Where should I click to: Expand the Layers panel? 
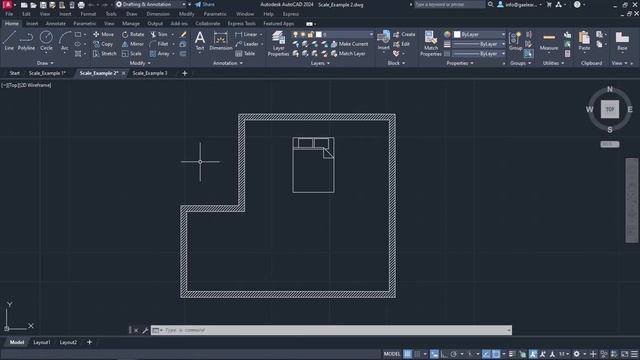(320, 63)
